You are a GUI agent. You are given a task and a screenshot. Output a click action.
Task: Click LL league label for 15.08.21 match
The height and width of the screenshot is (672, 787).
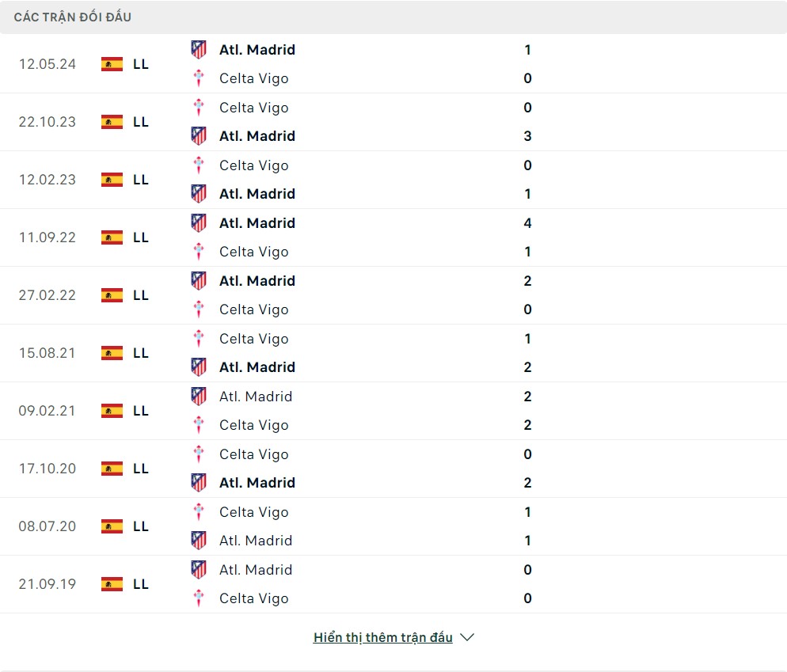pos(141,353)
